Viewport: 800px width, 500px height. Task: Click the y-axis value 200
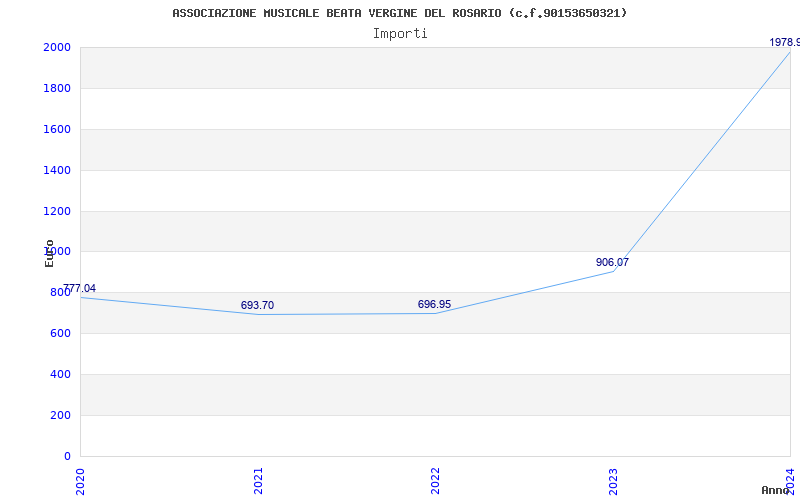60,415
